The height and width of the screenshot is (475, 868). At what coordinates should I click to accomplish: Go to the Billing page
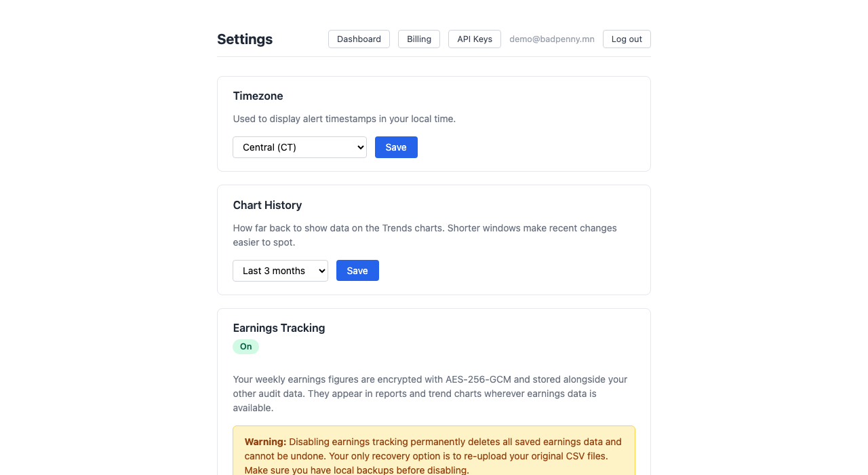click(x=419, y=39)
